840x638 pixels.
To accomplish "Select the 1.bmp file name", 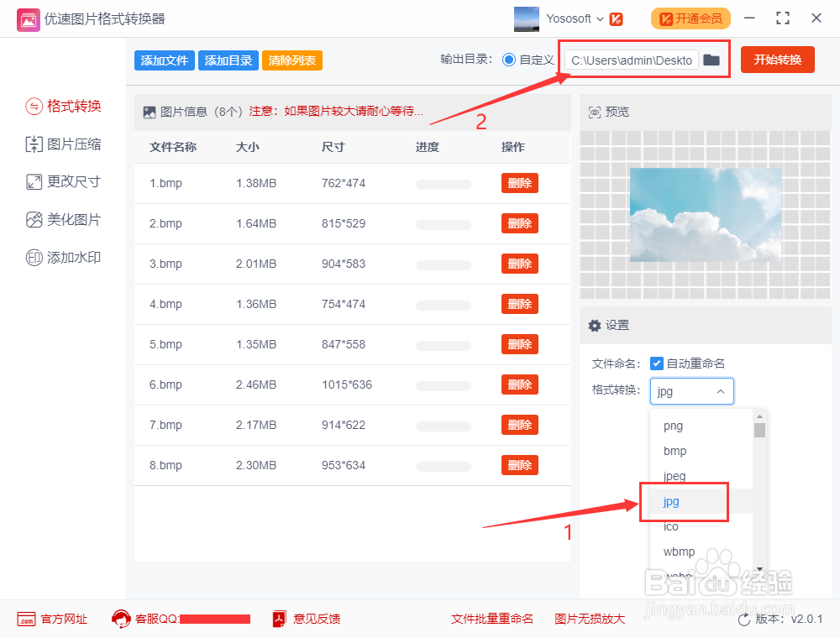I will [x=165, y=183].
